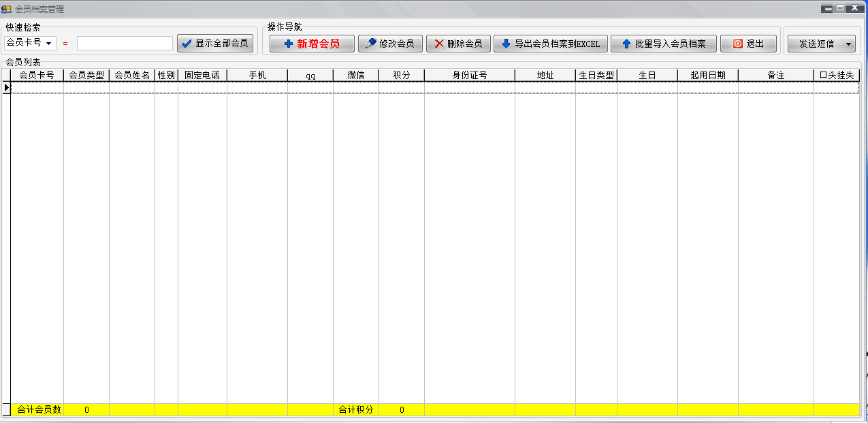Click the qq column header
Image resolution: width=868 pixels, height=423 pixels.
click(310, 75)
